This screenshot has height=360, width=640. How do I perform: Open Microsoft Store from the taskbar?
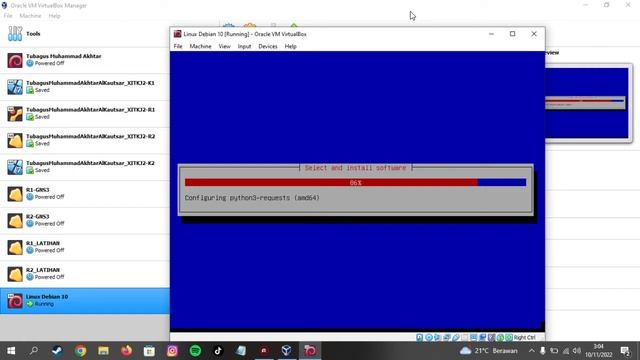pyautogui.click(x=149, y=351)
